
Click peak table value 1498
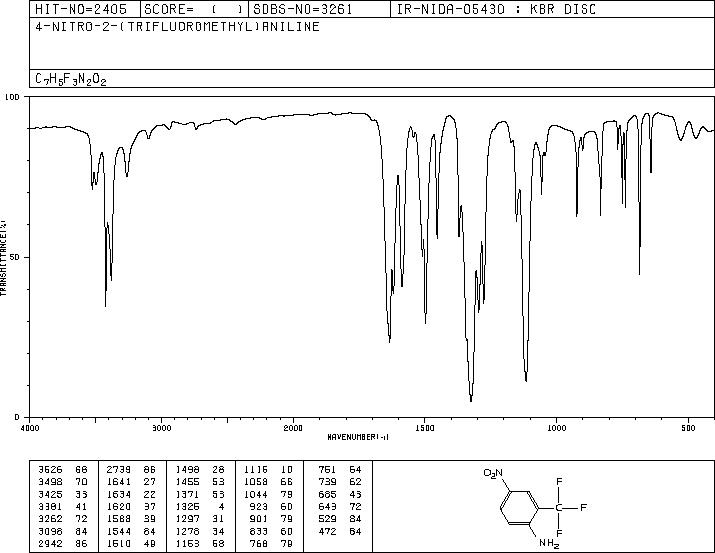187,470
